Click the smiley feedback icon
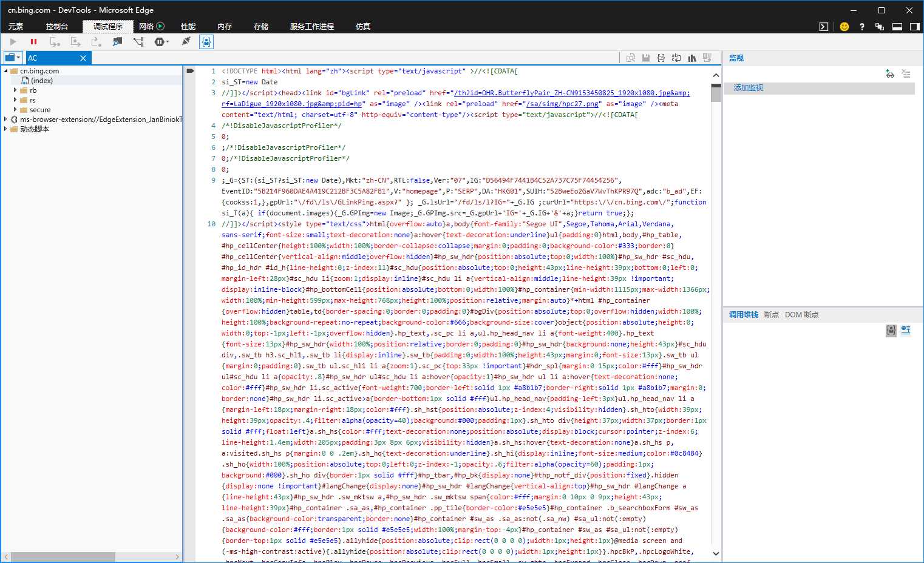The image size is (924, 563). 844,27
